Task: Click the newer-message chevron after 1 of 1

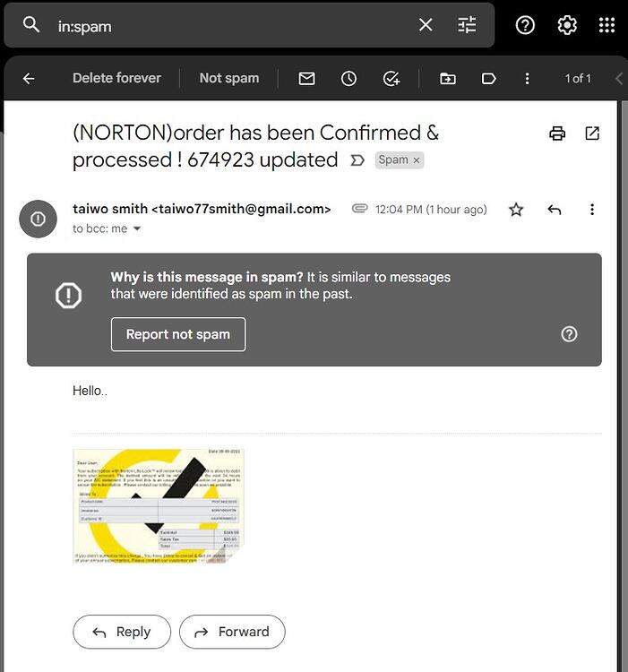Action: [619, 79]
